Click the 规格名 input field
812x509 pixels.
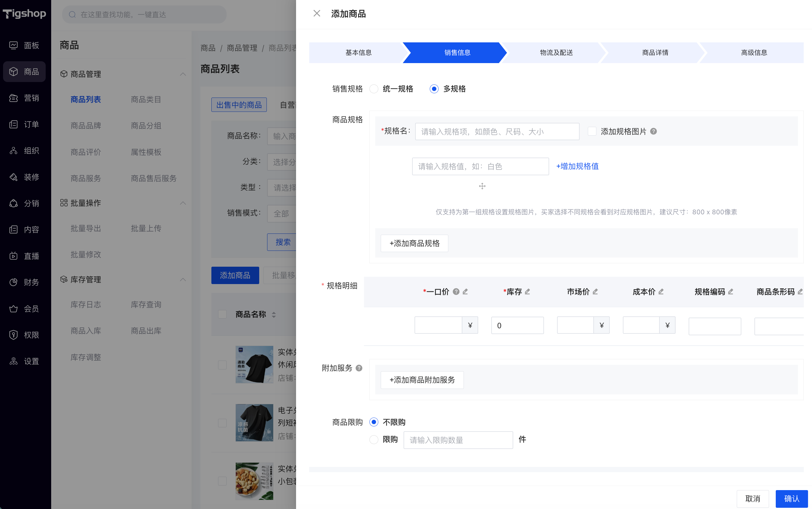tap(497, 132)
